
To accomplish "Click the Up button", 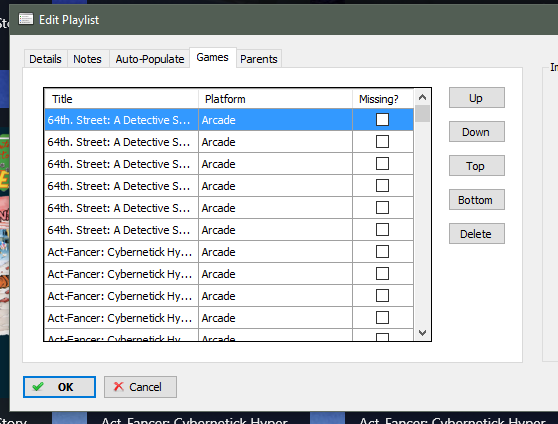I will tap(477, 98).
